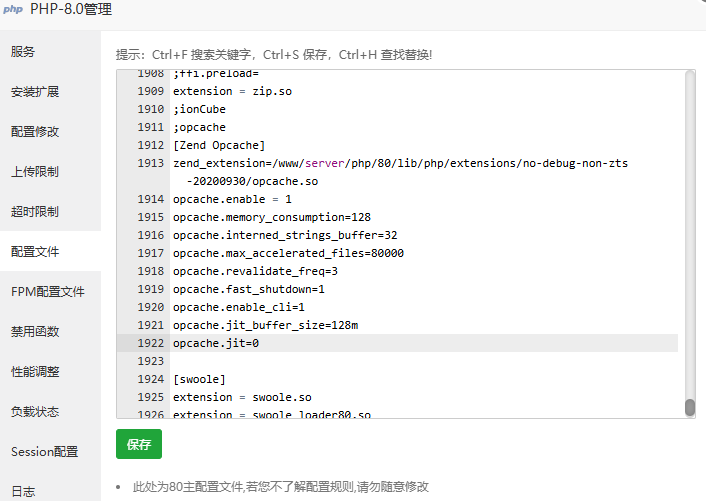The width and height of the screenshot is (706, 501).
Task: Place cursor on opcache.jit=0 line
Action: coord(216,343)
